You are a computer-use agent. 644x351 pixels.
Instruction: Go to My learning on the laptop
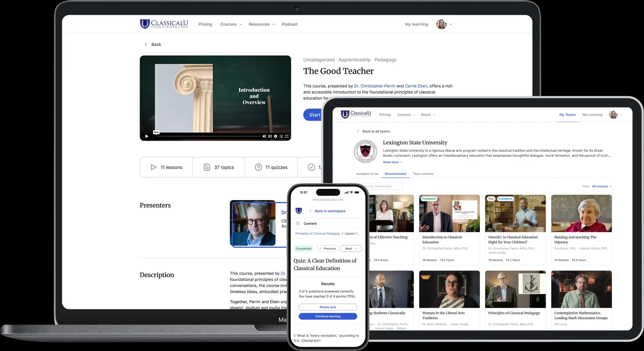tap(417, 24)
